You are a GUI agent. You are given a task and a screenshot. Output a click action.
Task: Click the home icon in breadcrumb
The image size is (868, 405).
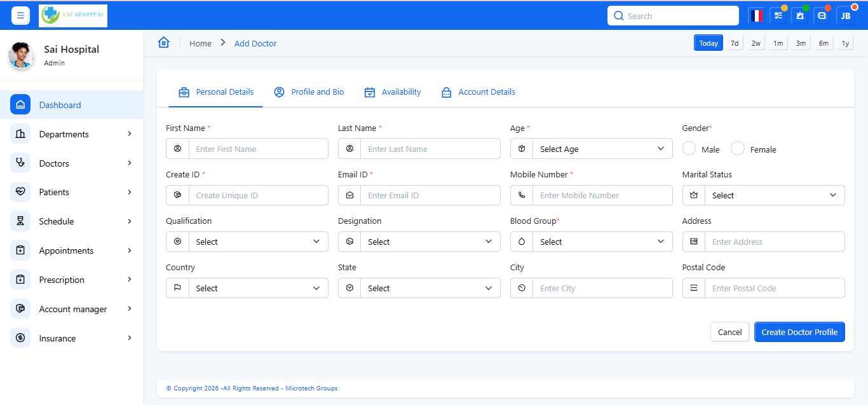[164, 43]
